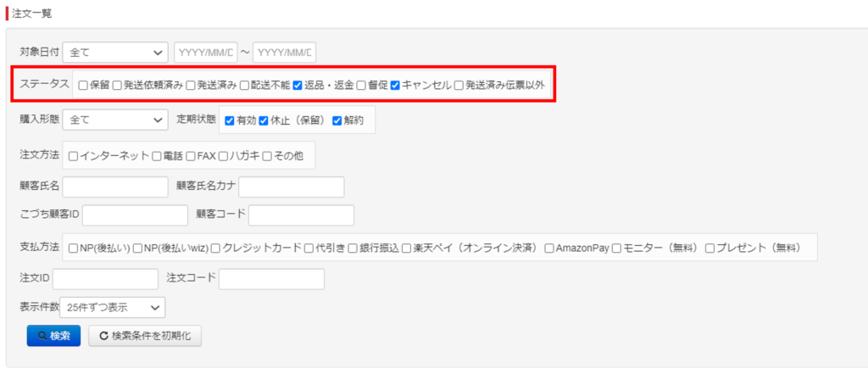Uncheck the 解約 checkbox
Viewport: 868px width, 374px height.
tap(337, 120)
